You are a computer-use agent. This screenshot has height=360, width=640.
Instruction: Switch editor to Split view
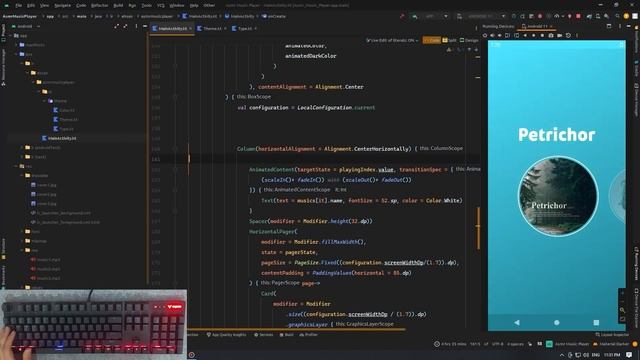[450, 40]
